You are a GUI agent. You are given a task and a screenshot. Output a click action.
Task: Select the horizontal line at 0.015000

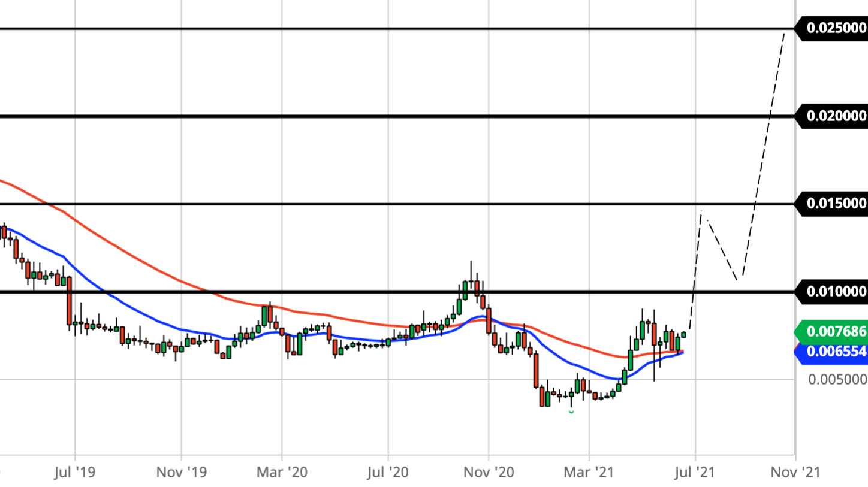click(x=396, y=204)
